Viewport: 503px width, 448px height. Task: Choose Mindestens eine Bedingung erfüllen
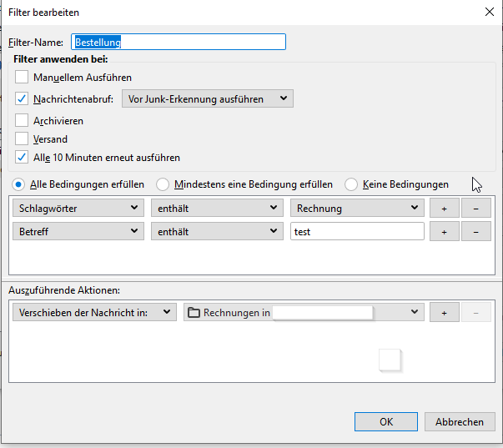click(163, 184)
